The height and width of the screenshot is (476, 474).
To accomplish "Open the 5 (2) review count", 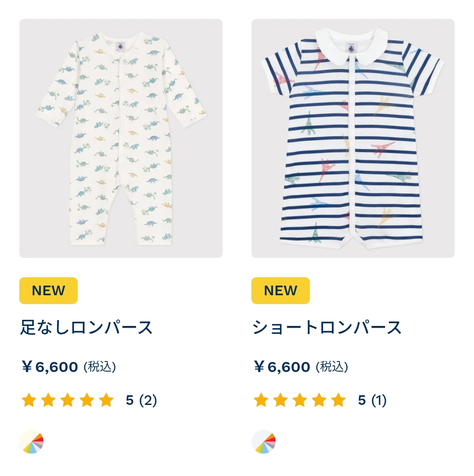I will [141, 400].
